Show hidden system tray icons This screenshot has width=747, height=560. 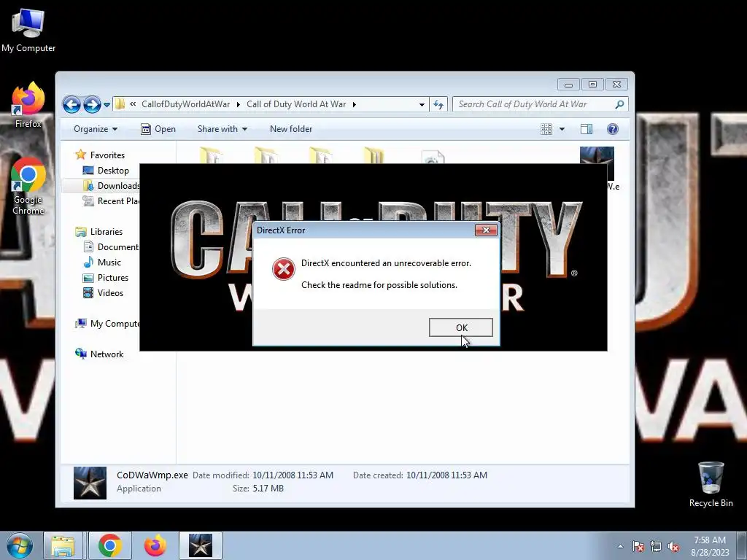pyautogui.click(x=620, y=546)
